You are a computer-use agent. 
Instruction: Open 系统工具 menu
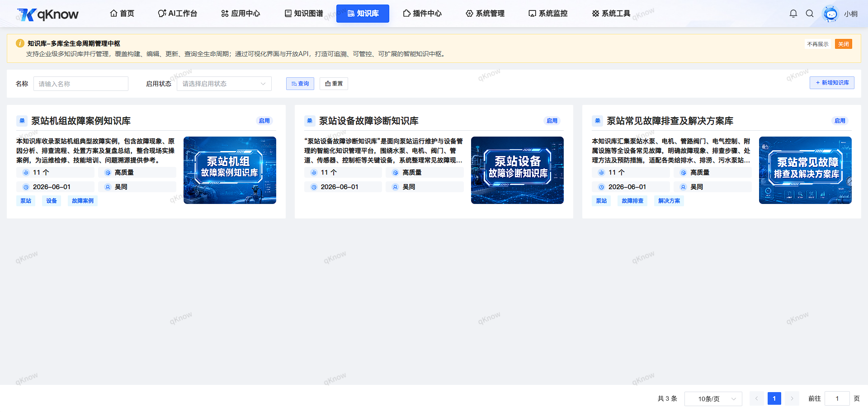coord(611,14)
